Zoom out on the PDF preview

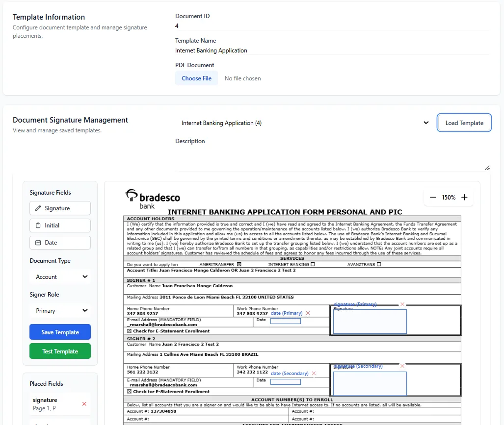[x=432, y=197]
